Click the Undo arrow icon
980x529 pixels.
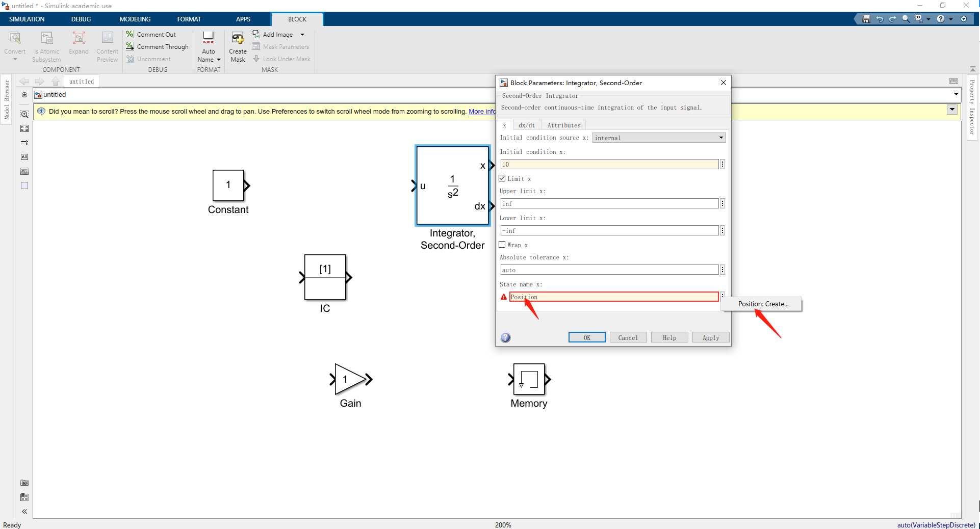coord(880,19)
